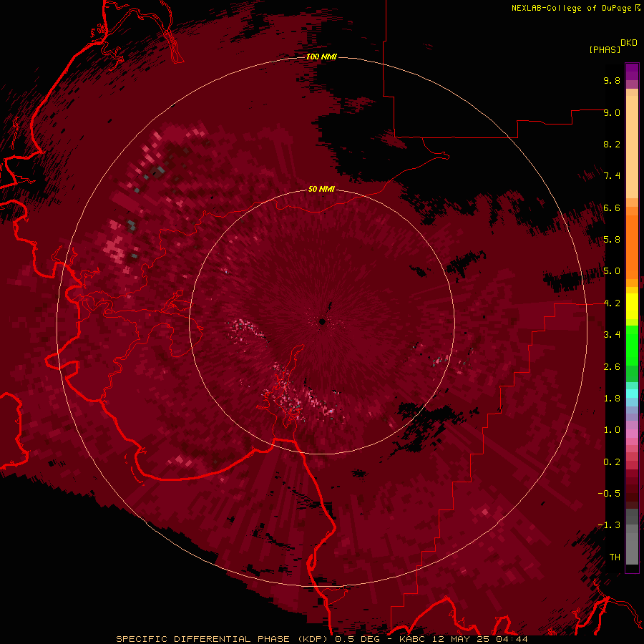Select the peach segment of the color bar

(632, 147)
